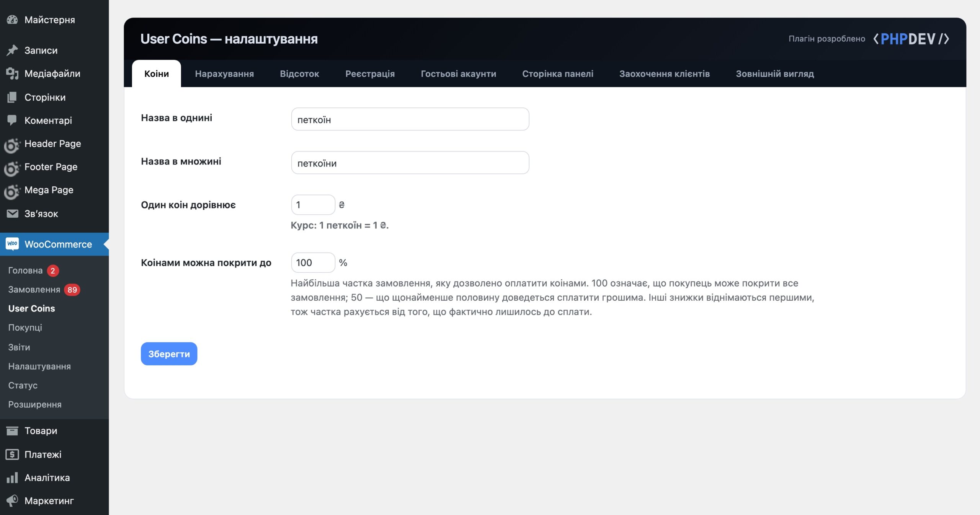Go to Медіафайли in sidebar
The image size is (980, 515).
point(52,73)
